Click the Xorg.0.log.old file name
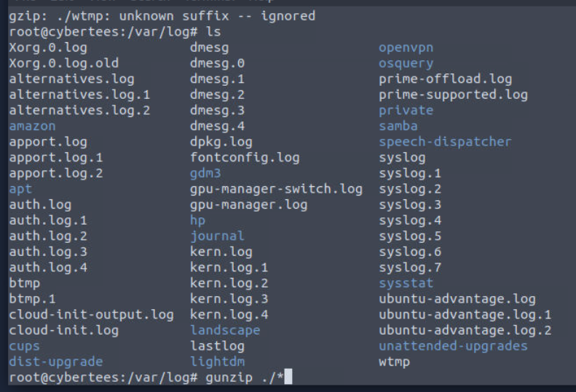The width and height of the screenshot is (576, 392). pyautogui.click(x=55, y=63)
